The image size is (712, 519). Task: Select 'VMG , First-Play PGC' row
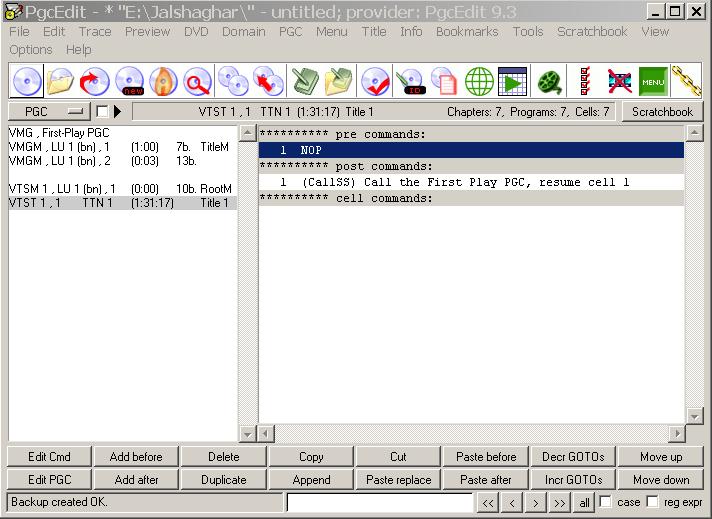coord(123,133)
